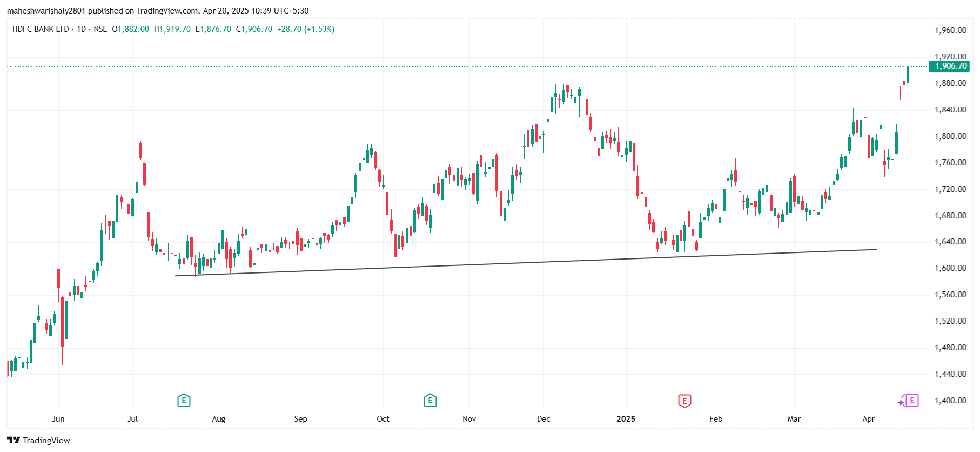Click the NSE exchange label

point(100,29)
